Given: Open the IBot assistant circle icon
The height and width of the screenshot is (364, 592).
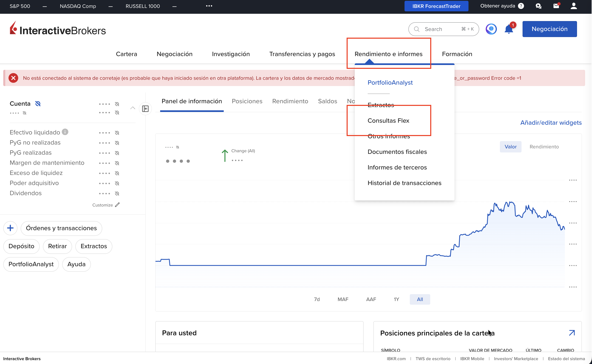Looking at the screenshot, I should [491, 29].
